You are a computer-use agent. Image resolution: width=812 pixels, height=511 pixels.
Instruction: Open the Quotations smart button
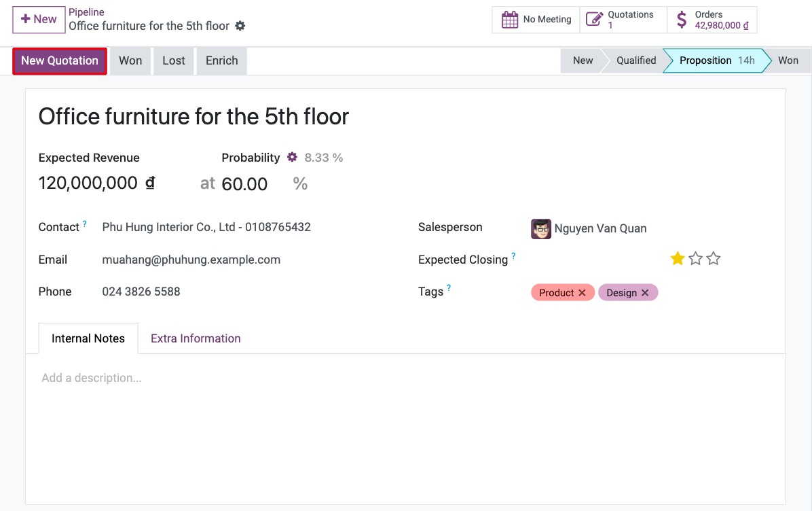tap(623, 20)
